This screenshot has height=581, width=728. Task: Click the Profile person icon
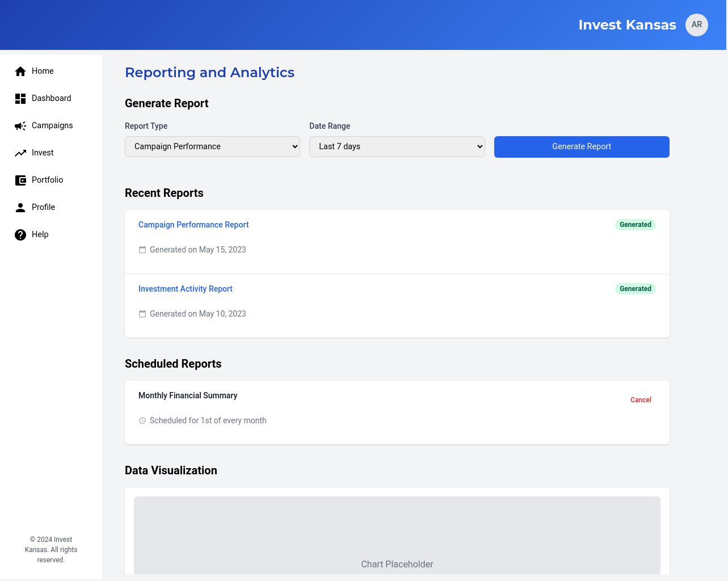pyautogui.click(x=20, y=208)
